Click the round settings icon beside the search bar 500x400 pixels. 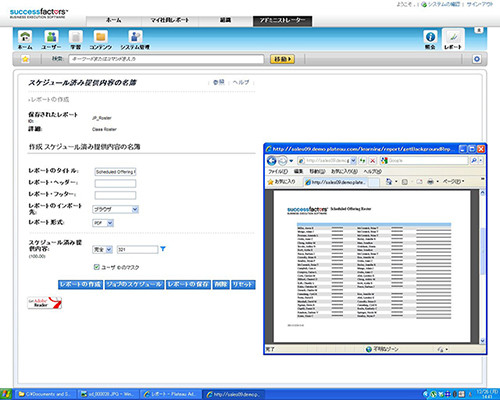coord(477,59)
